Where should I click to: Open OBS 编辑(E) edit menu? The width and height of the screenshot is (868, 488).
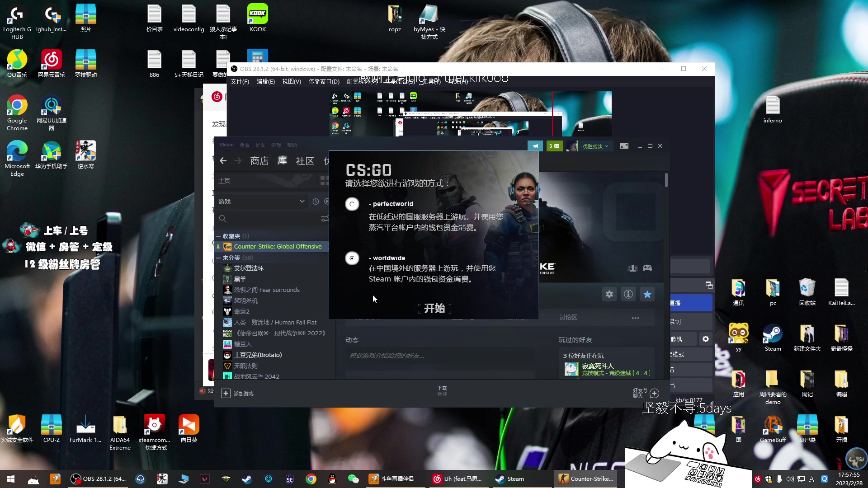[x=265, y=81]
